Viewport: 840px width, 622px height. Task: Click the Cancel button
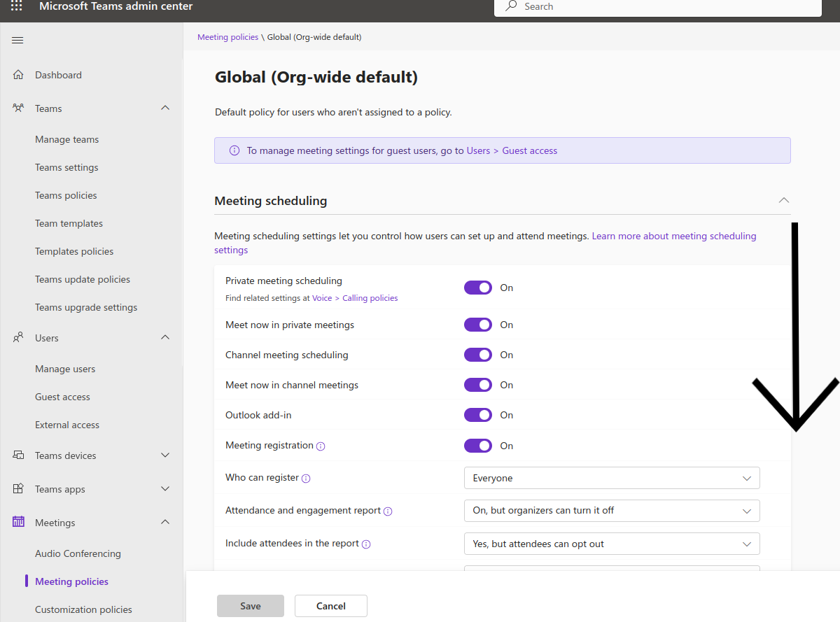[x=331, y=606]
